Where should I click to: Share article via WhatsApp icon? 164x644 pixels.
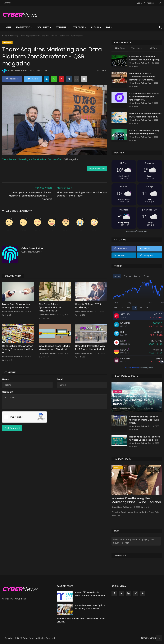pos(54,79)
